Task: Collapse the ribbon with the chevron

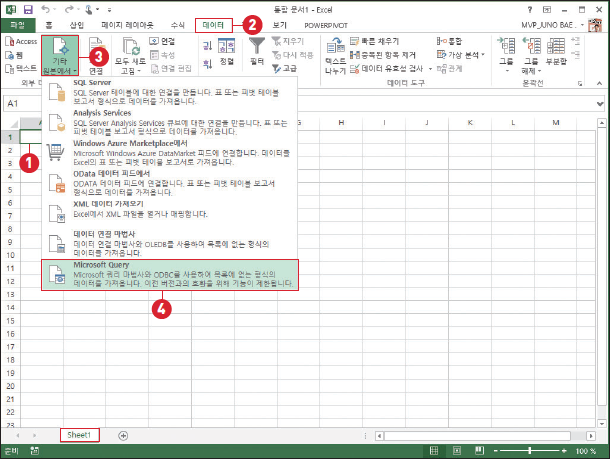Action: (x=599, y=83)
